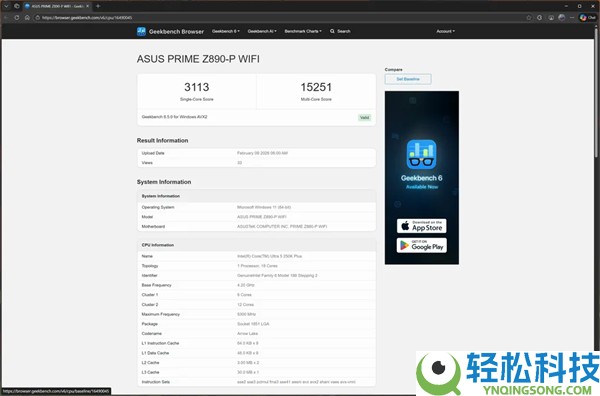
Task: Expand the Benchmark Charts menu
Action: [x=303, y=31]
